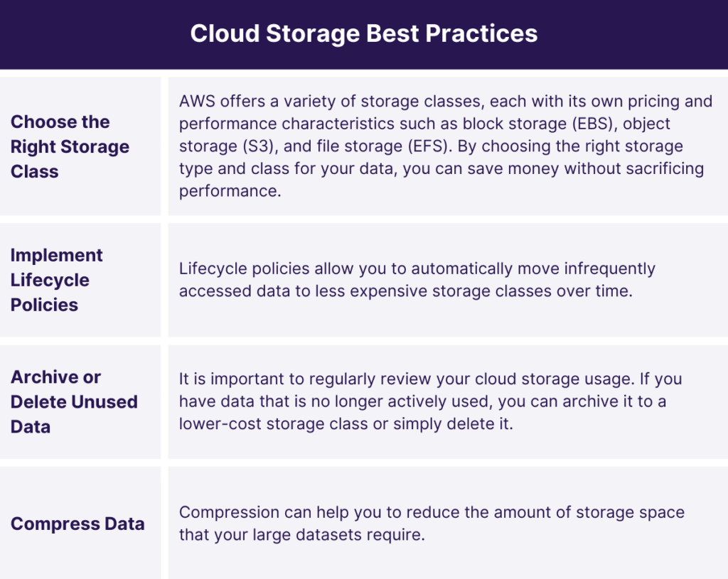The width and height of the screenshot is (728, 579).
Task: Select the text mentioning block storage (EBS)
Action: pyautogui.click(x=537, y=124)
